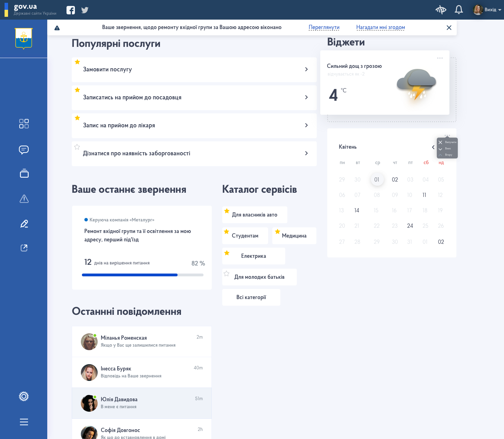Open Софія Довгонос message
Viewport: 504px width, 439px height.
point(142,429)
